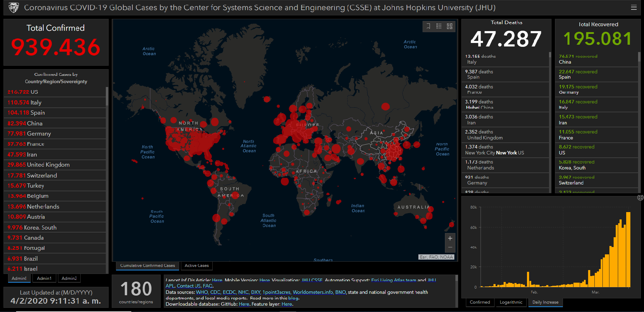The width and height of the screenshot is (644, 312).
Task: Open the map bookmarks icon
Action: (x=429, y=26)
